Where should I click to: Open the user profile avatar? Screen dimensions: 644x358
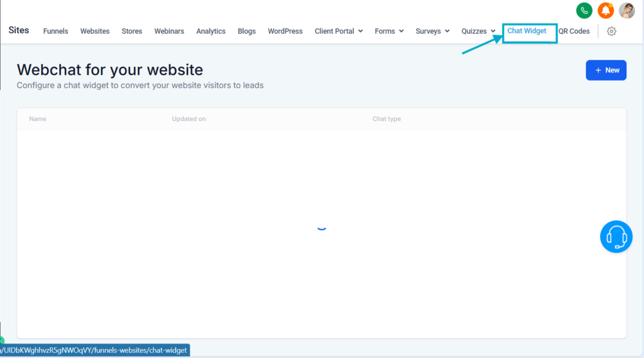[626, 11]
